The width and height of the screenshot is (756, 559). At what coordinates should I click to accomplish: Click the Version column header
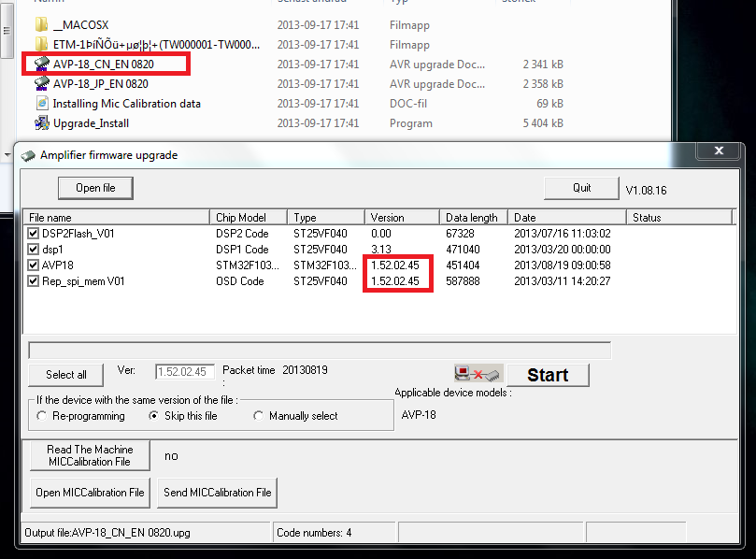[x=402, y=218]
